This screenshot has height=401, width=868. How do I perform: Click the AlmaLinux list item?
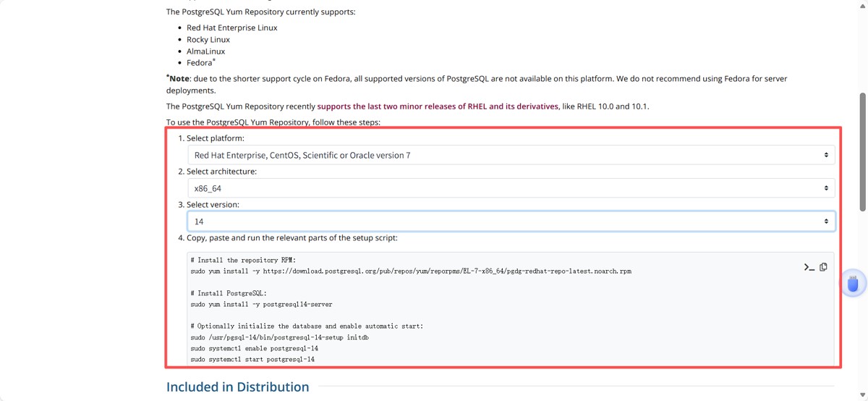pos(205,51)
